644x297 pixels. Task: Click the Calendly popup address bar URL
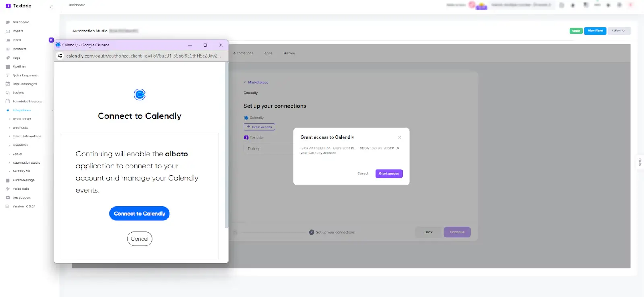(x=144, y=56)
